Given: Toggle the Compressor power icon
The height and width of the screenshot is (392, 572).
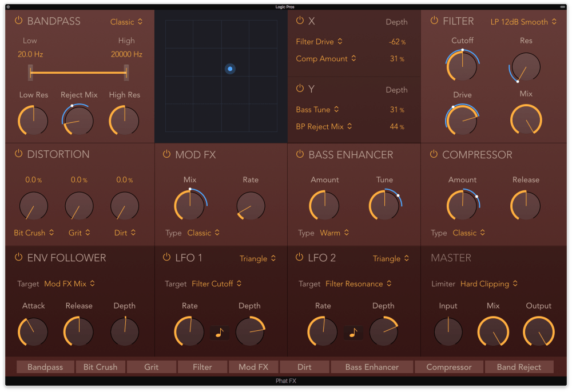Looking at the screenshot, I should 434,154.
